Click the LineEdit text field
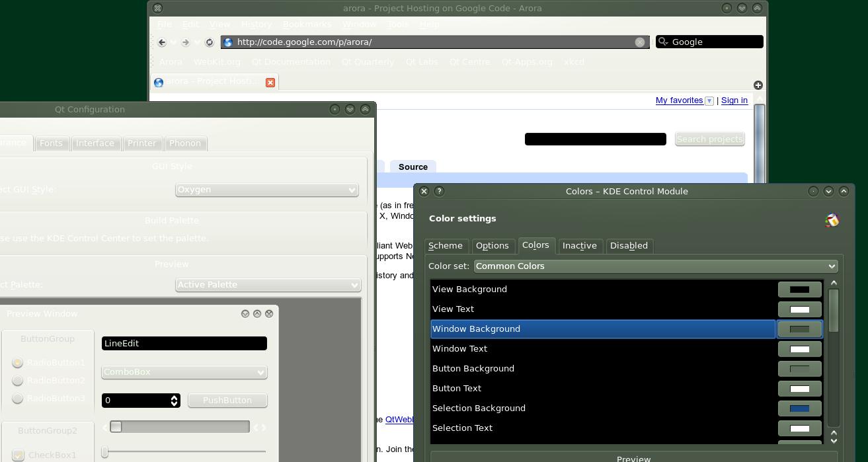The image size is (868, 462). coord(184,344)
